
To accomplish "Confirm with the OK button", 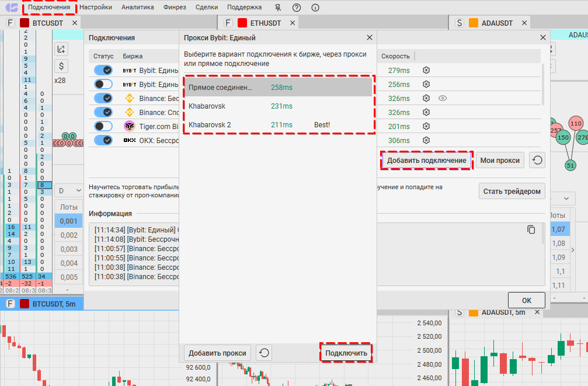I will point(527,300).
